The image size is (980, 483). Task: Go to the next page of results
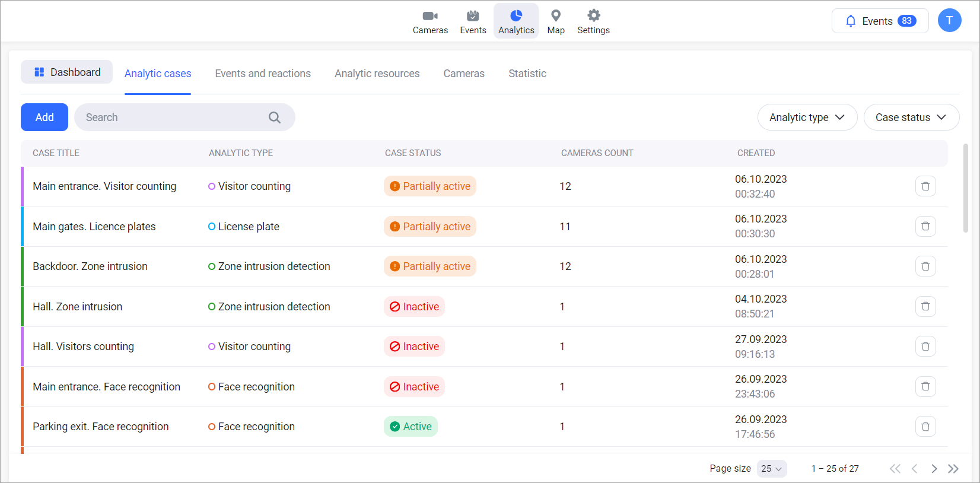point(934,469)
